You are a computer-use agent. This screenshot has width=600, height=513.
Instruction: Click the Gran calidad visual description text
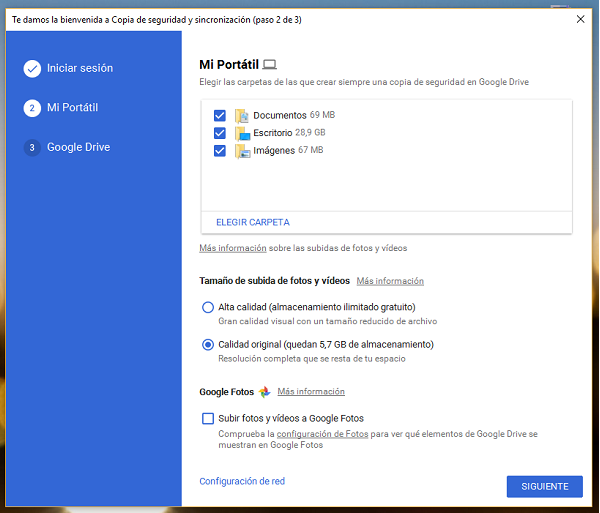pos(328,321)
